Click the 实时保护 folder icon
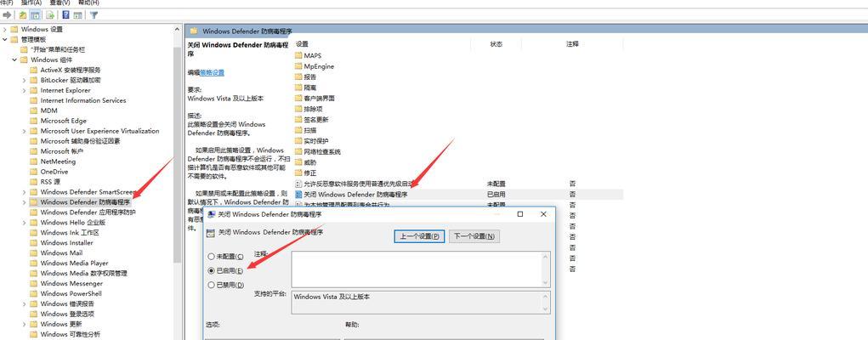 [x=299, y=140]
